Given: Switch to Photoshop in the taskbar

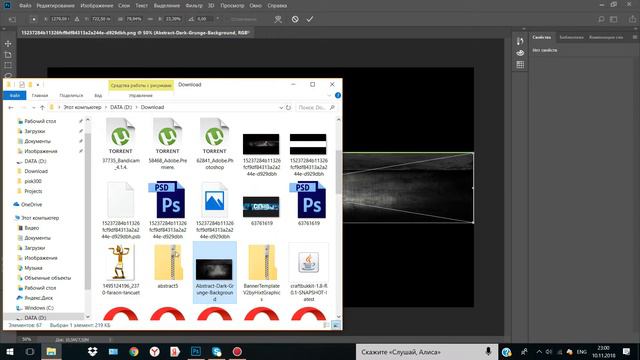Looking at the screenshot, I should click(x=196, y=351).
